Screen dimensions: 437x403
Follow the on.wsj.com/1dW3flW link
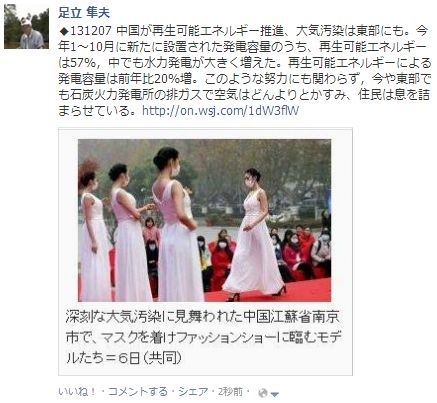pyautogui.click(x=220, y=111)
